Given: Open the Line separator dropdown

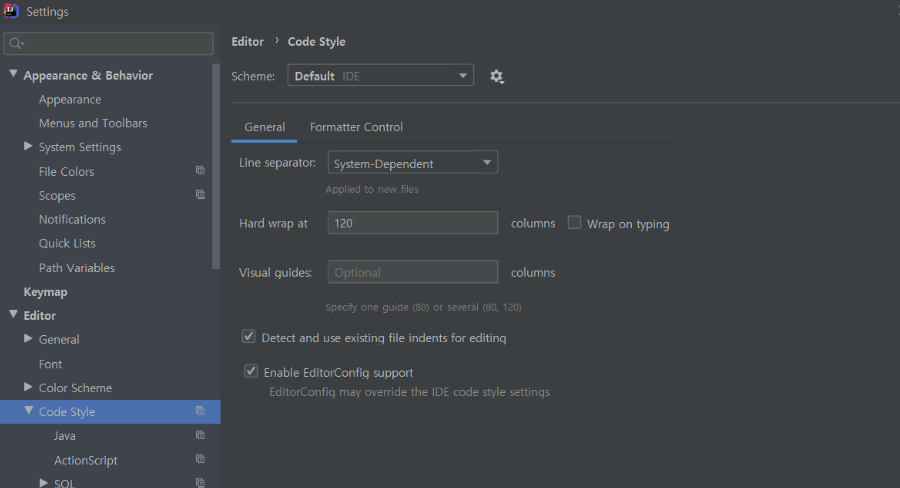Looking at the screenshot, I should [412, 163].
